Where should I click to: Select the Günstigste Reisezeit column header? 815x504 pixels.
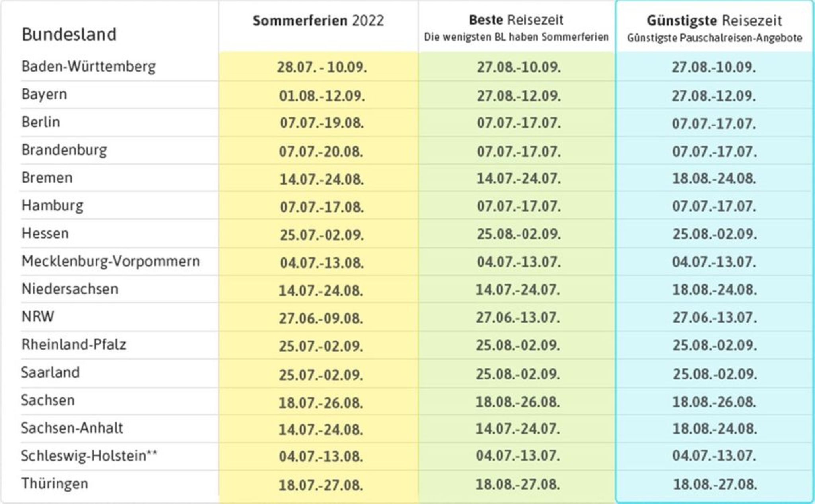pyautogui.click(x=714, y=21)
